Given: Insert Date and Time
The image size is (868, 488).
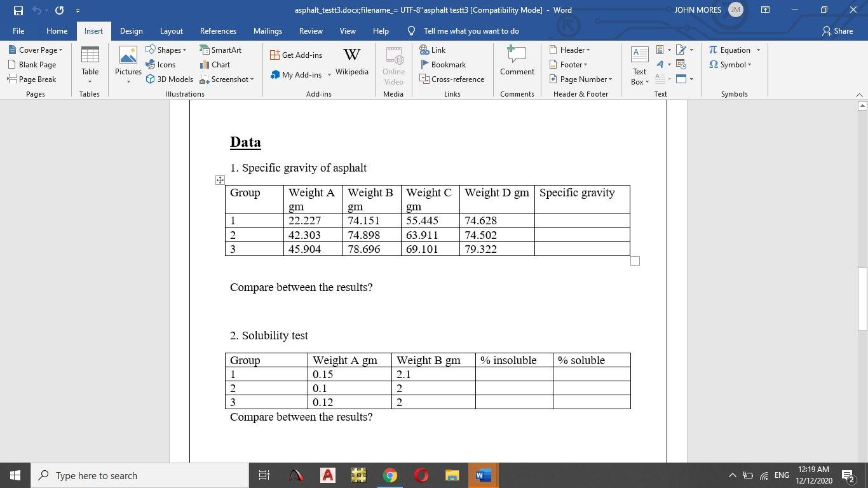Looking at the screenshot, I should [681, 64].
